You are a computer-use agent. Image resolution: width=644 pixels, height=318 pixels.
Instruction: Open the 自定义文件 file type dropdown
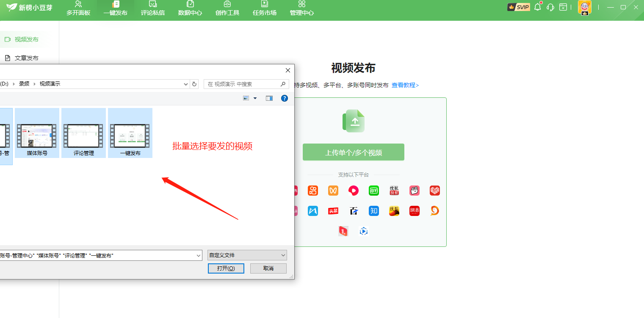tap(247, 255)
